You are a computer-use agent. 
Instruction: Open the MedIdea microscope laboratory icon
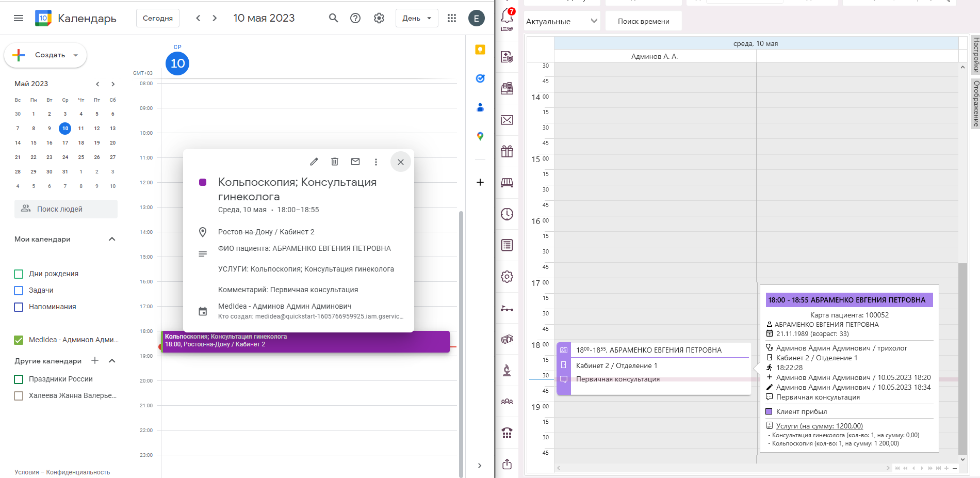[507, 370]
